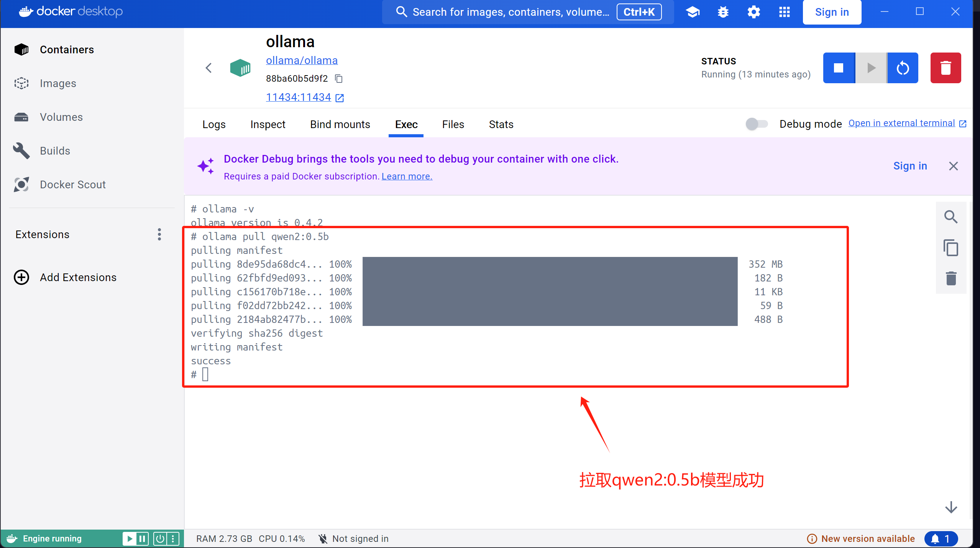Screen dimensions: 980x548
Task: Open the Learning center icon
Action: pos(692,12)
